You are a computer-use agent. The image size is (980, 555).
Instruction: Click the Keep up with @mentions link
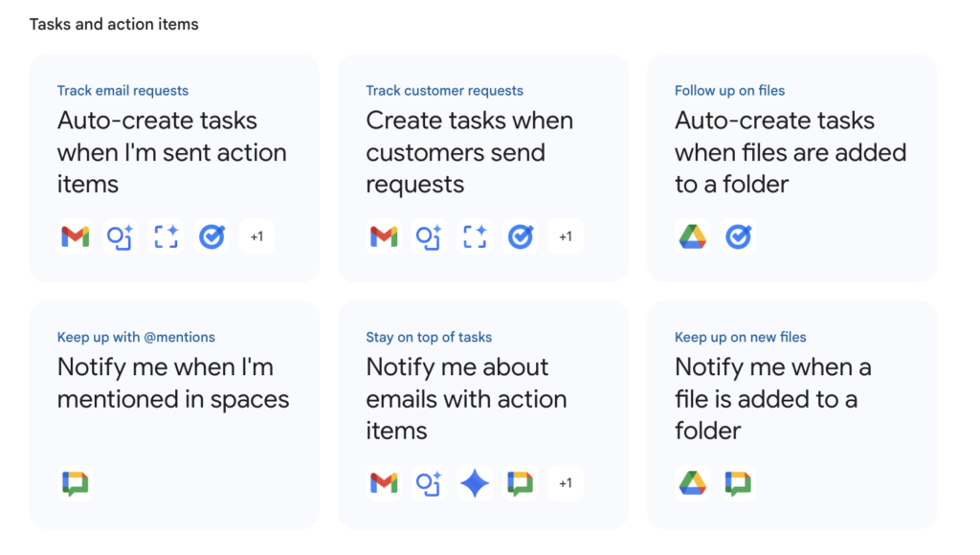click(x=136, y=337)
